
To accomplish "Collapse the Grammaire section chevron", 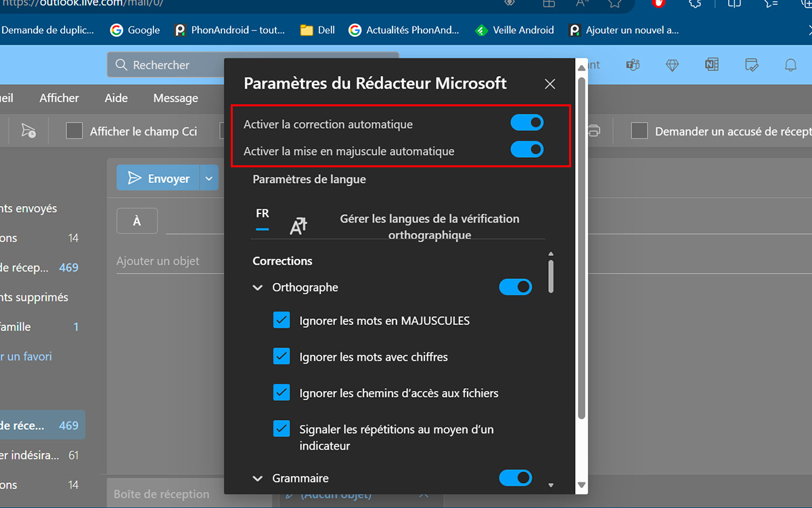I will pos(257,478).
